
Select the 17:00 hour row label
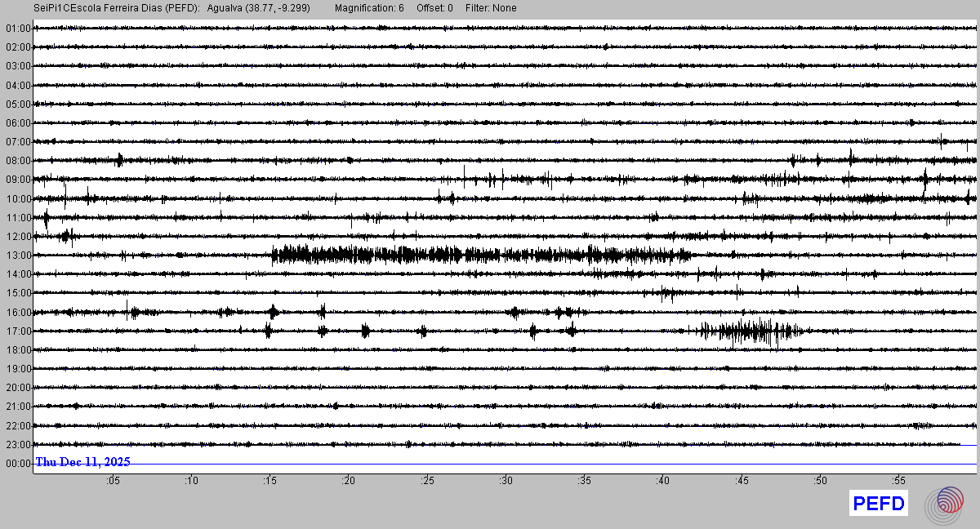click(x=18, y=331)
